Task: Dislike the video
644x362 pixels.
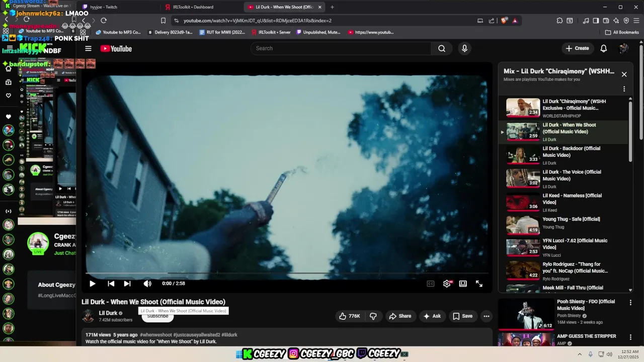Action: 373,316
